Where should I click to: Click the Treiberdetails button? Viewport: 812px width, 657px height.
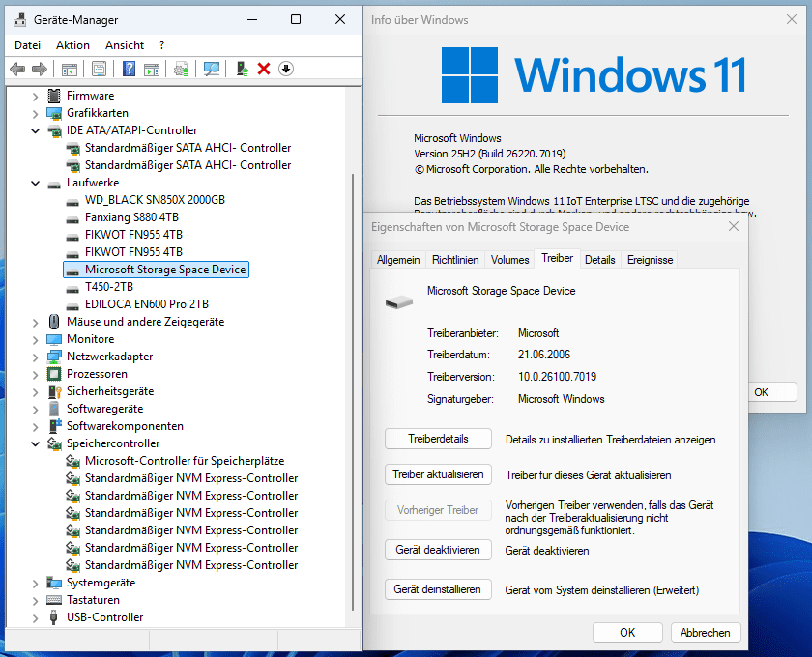coord(438,439)
